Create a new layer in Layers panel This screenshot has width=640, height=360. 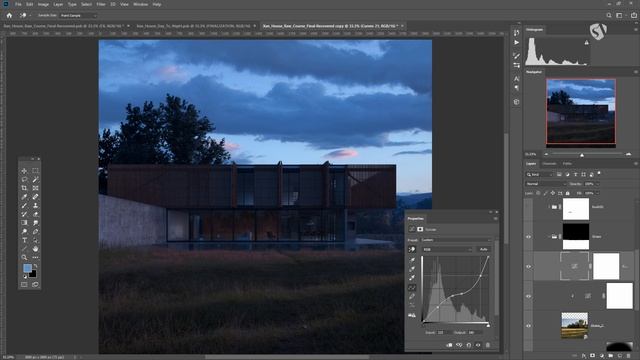[x=620, y=356]
